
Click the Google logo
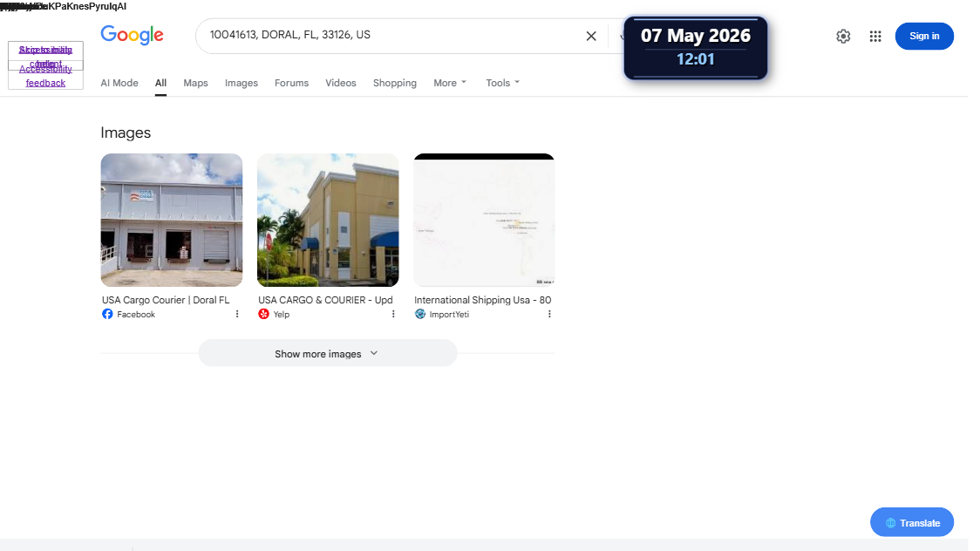pos(132,35)
